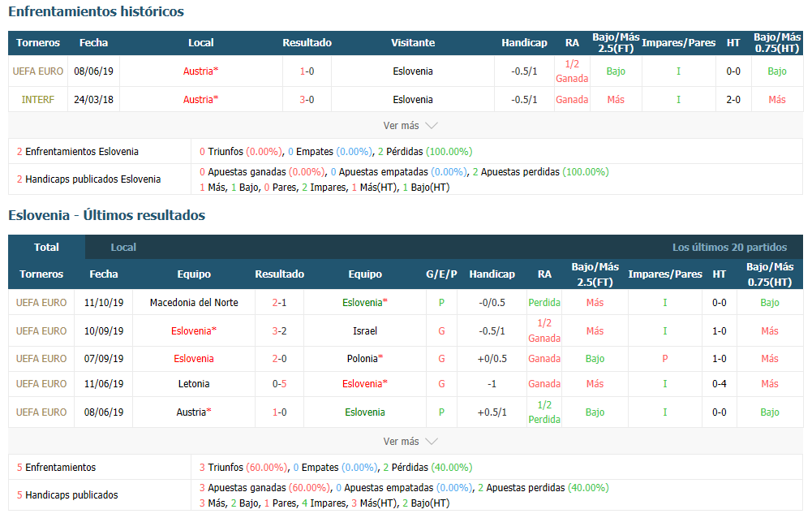Click the 0-5 result against Letonia
Image resolution: width=812 pixels, height=518 pixels.
pyautogui.click(x=280, y=384)
